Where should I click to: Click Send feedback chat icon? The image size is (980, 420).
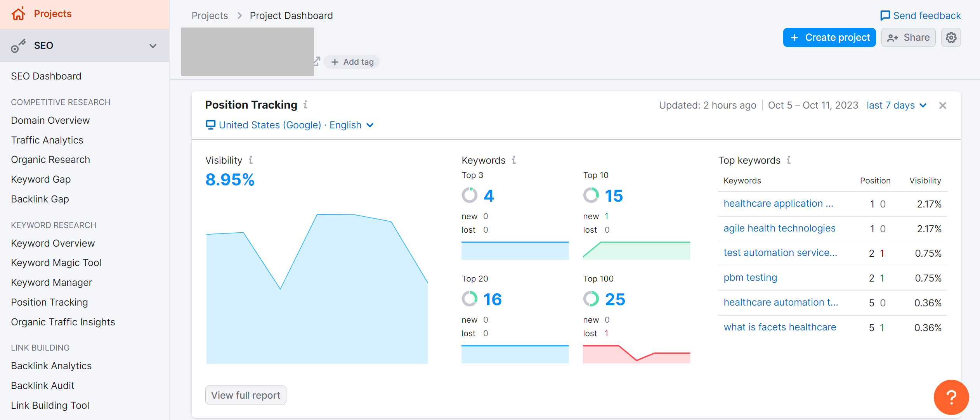(885, 16)
